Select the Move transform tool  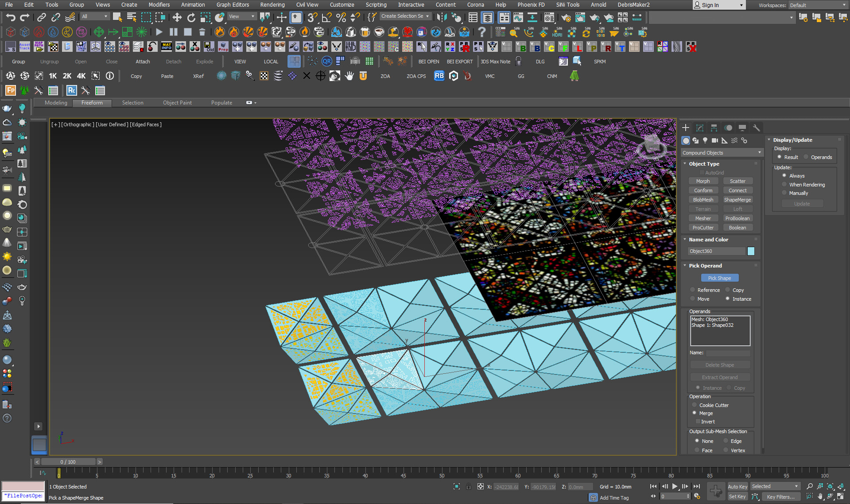(177, 17)
